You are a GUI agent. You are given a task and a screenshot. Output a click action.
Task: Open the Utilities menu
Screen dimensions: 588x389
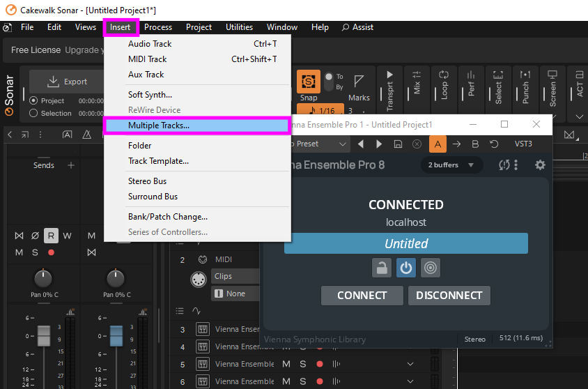[239, 27]
